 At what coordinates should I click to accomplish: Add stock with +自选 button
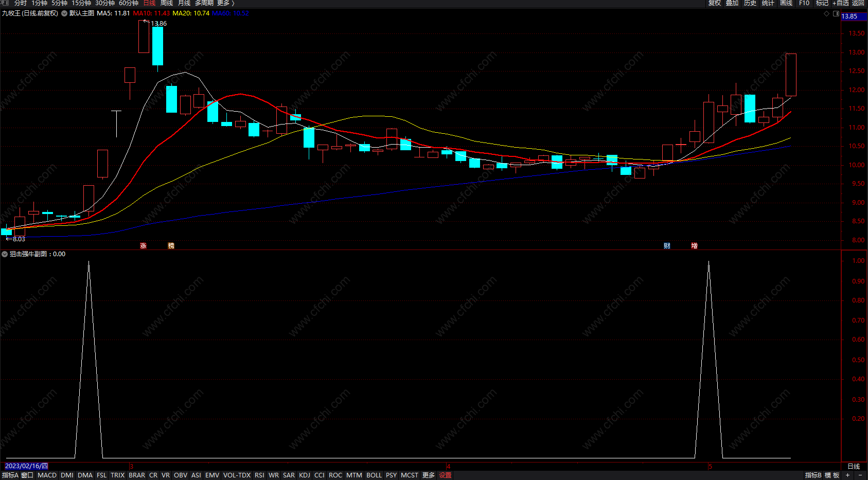[x=841, y=3]
